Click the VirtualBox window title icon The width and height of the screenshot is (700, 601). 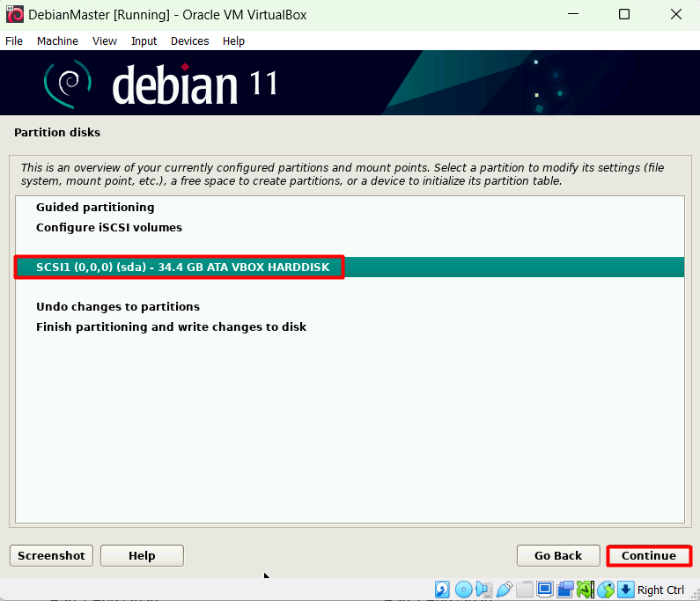click(x=15, y=14)
